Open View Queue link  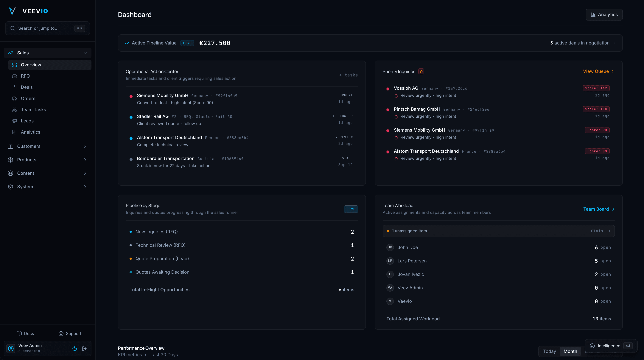click(x=598, y=71)
